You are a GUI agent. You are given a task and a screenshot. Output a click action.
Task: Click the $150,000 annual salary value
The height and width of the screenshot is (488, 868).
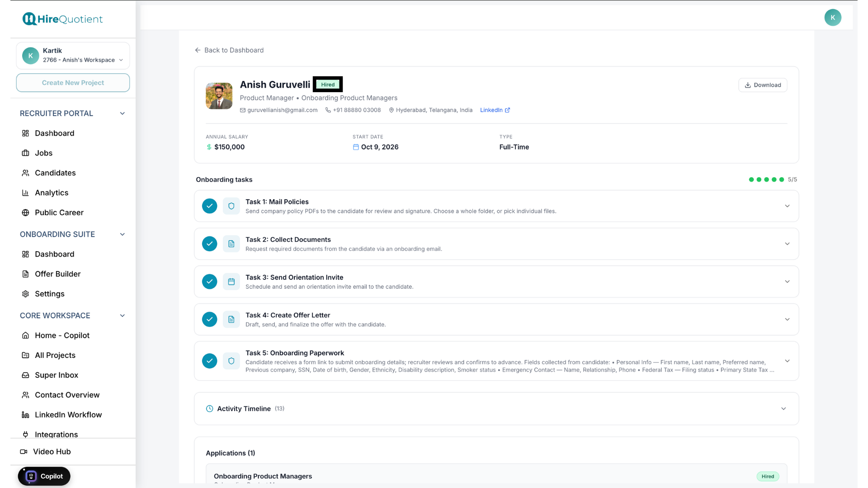coord(229,147)
